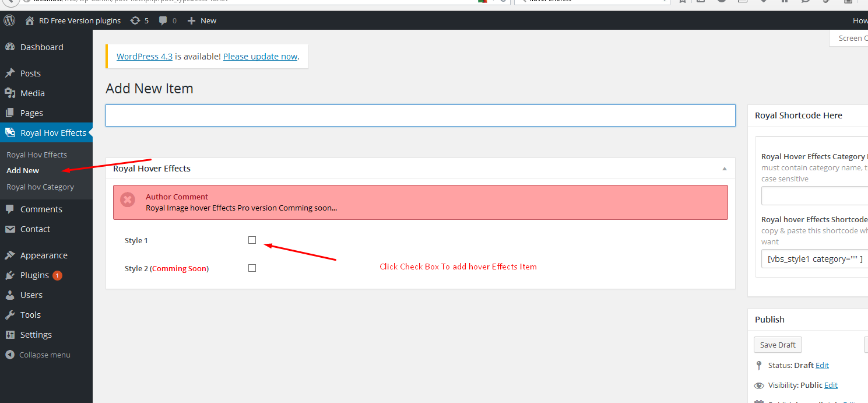This screenshot has height=403, width=868.
Task: Click the Please update now link
Action: tap(261, 57)
